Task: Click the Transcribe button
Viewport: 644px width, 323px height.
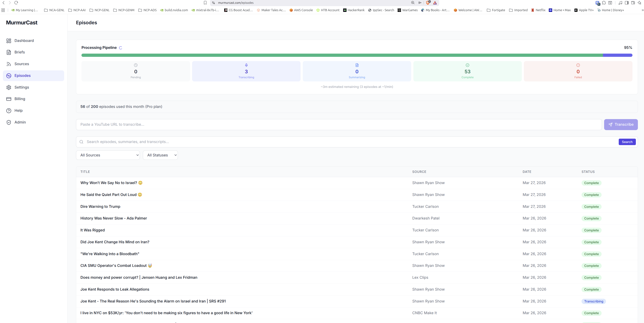Action: (x=621, y=125)
